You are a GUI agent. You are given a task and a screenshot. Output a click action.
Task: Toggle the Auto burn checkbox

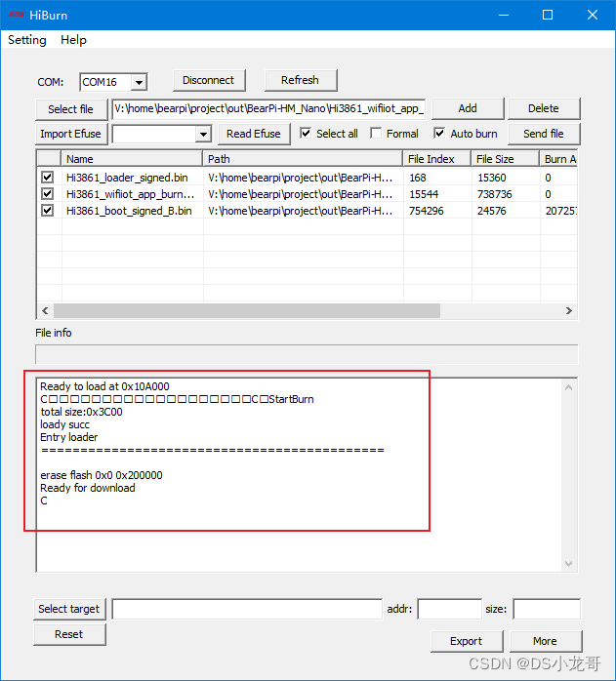click(439, 133)
